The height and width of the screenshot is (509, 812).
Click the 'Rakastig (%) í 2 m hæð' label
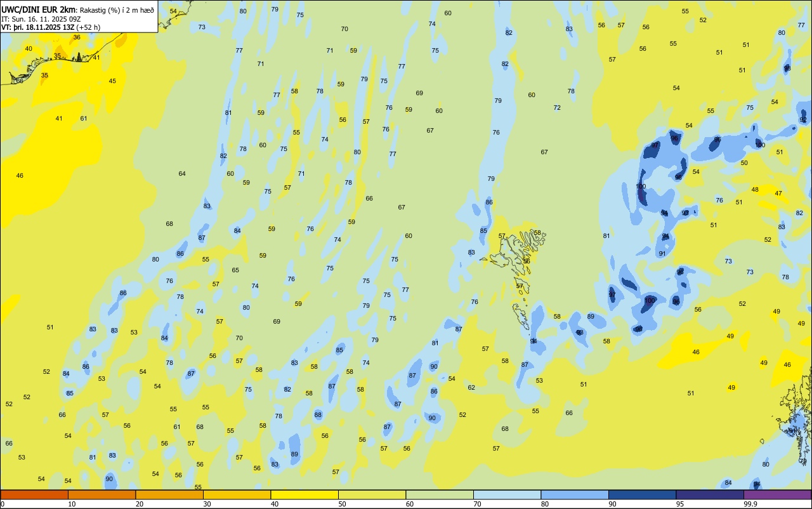tap(117, 10)
